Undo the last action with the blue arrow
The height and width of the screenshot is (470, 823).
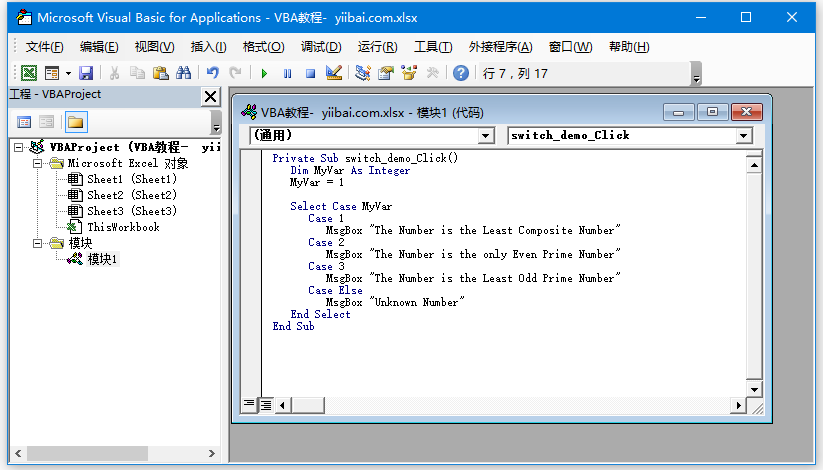pyautogui.click(x=213, y=73)
